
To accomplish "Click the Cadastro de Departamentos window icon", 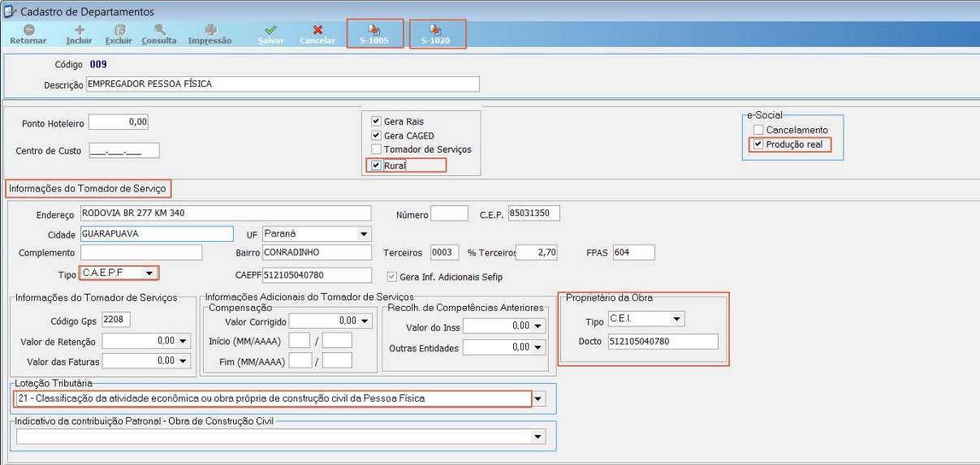I will point(10,11).
